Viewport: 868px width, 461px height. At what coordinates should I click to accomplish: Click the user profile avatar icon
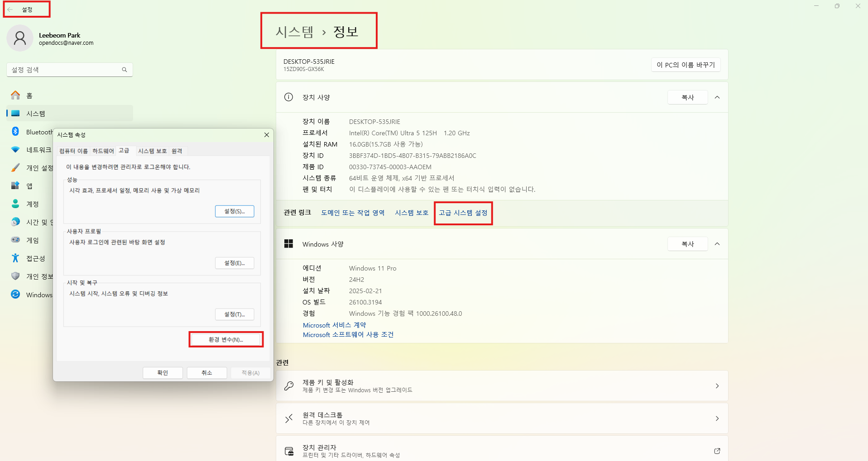click(x=20, y=38)
